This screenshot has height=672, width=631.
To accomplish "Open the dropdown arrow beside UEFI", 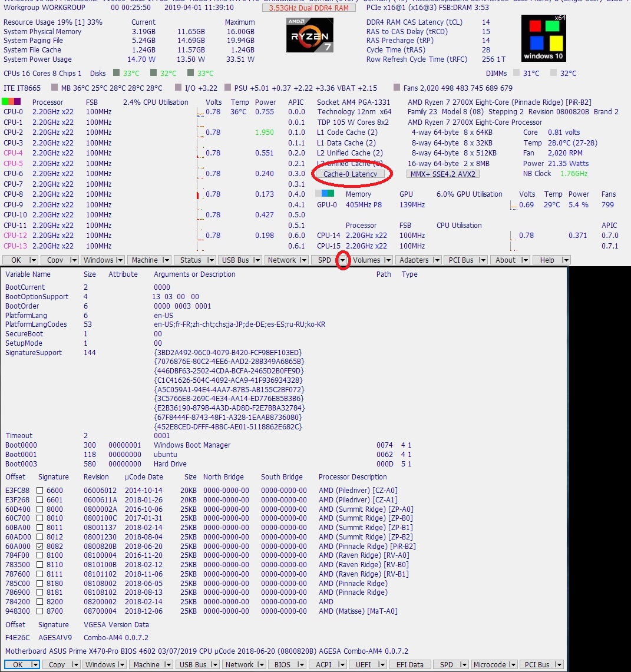I will tap(382, 664).
